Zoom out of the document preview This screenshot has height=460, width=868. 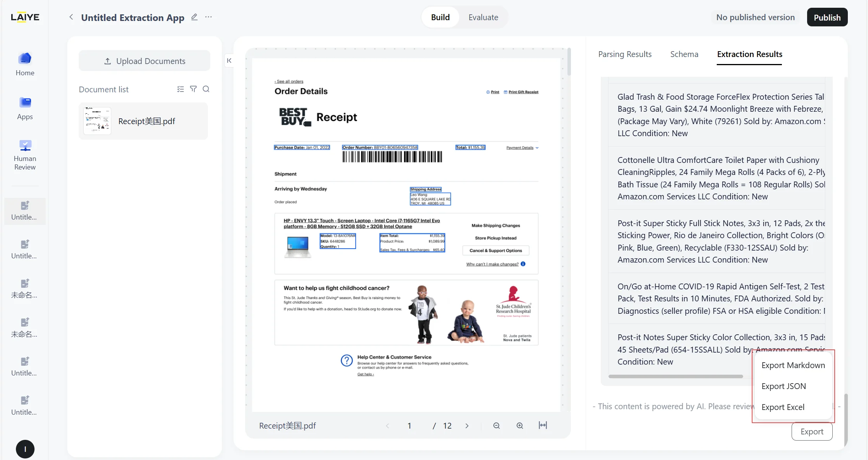pos(496,426)
